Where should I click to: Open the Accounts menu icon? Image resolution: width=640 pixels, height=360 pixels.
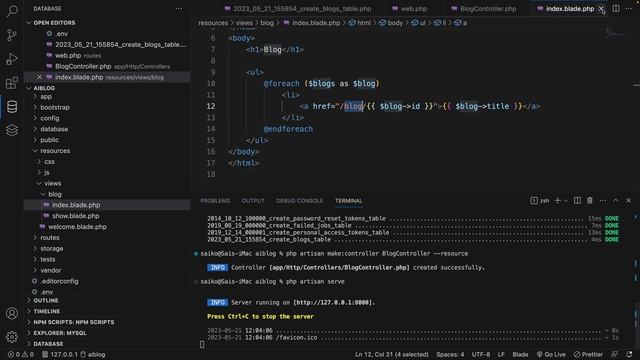pos(12,313)
